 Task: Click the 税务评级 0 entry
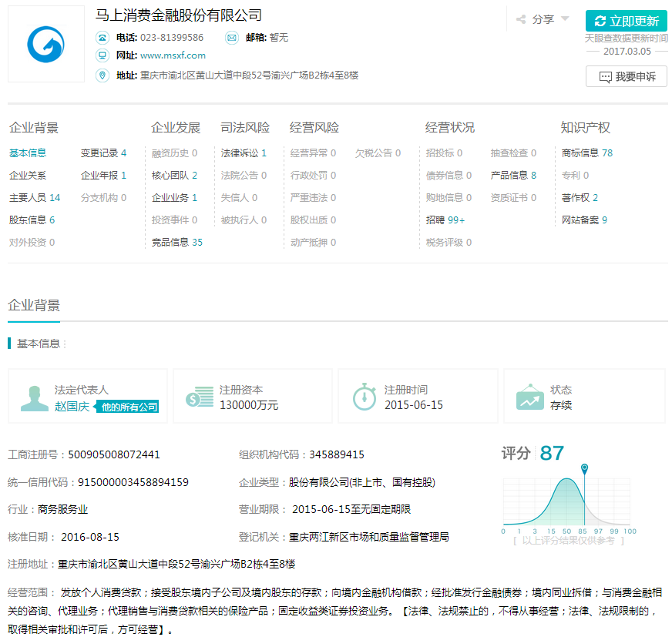coord(449,242)
